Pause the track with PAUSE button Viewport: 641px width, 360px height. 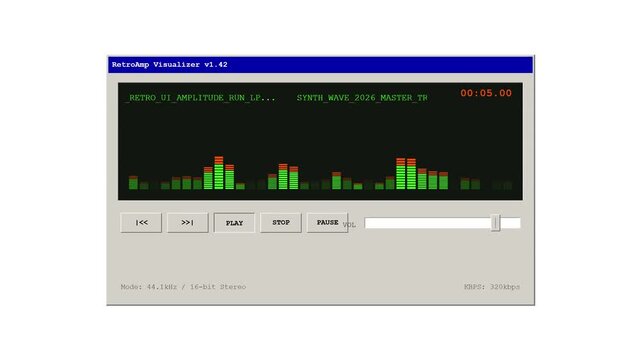tap(327, 223)
